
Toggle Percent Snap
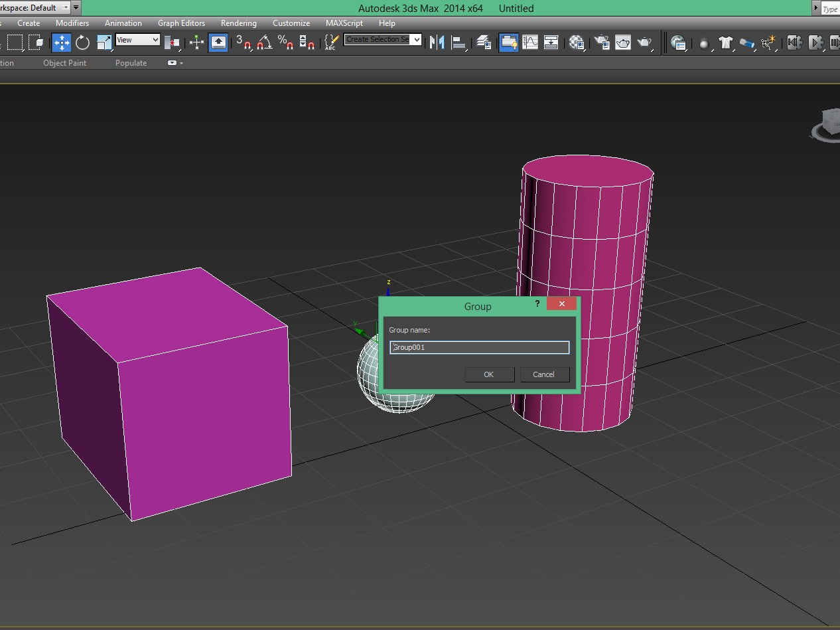click(285, 42)
